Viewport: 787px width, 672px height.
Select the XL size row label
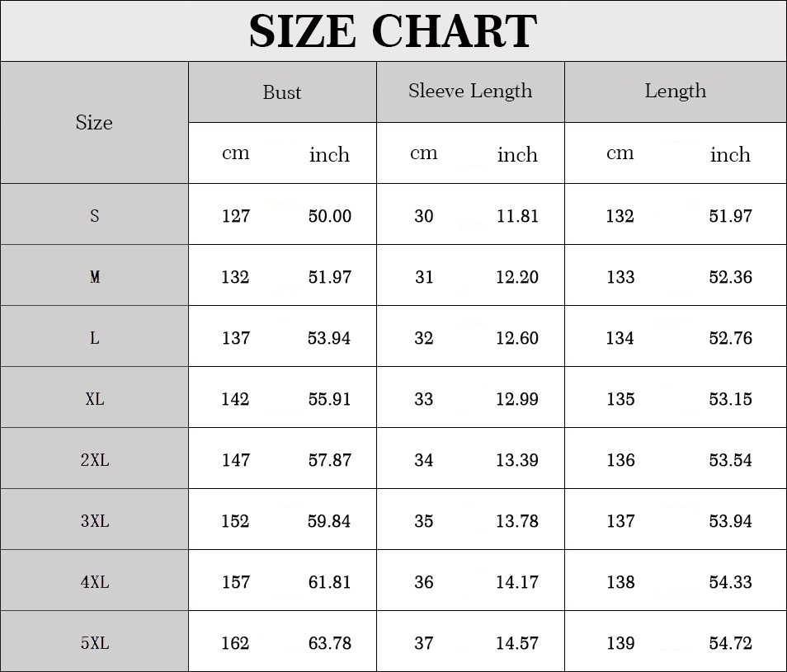click(94, 399)
